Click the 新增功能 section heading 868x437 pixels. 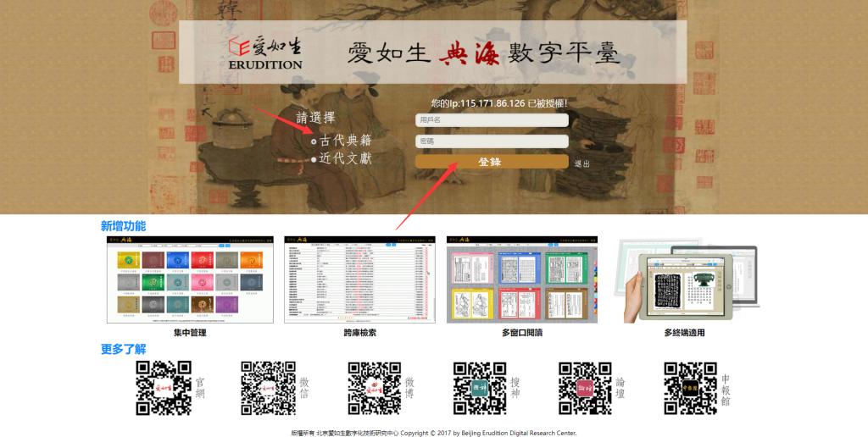click(x=123, y=226)
